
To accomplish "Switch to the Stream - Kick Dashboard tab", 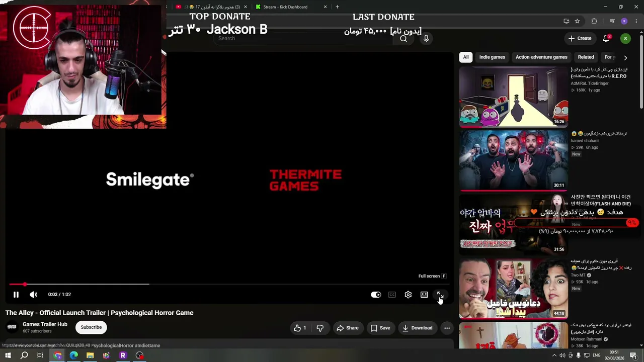I will click(x=285, y=7).
